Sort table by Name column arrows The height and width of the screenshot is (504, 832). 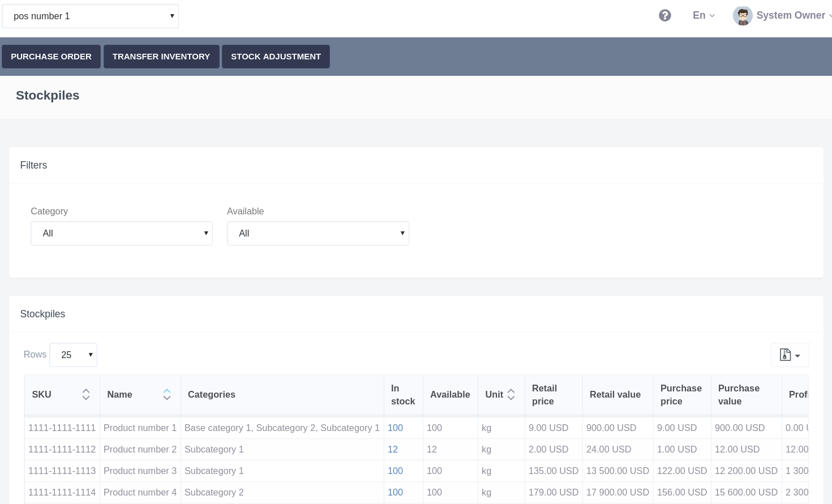(x=167, y=394)
